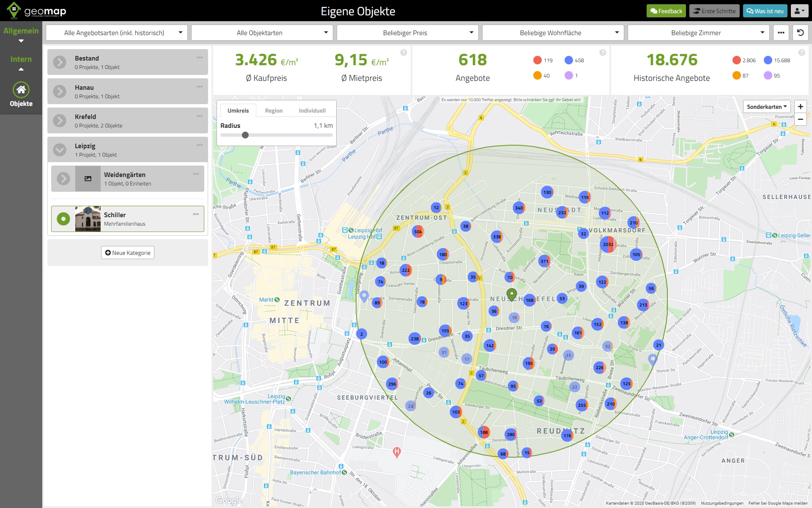This screenshot has width=812, height=508.
Task: Open more filters via the three-dot icon
Action: tap(781, 33)
